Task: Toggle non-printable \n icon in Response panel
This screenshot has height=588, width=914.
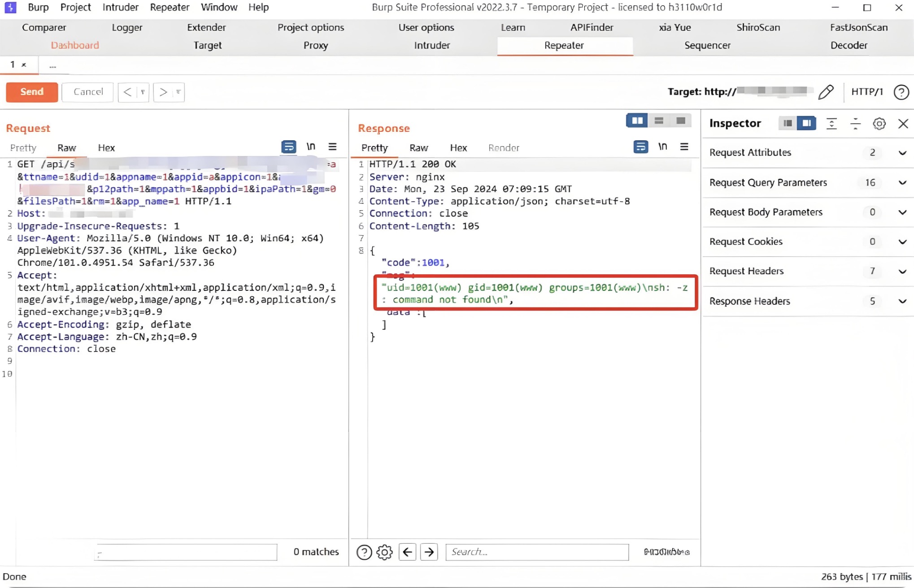Action: pyautogui.click(x=662, y=147)
